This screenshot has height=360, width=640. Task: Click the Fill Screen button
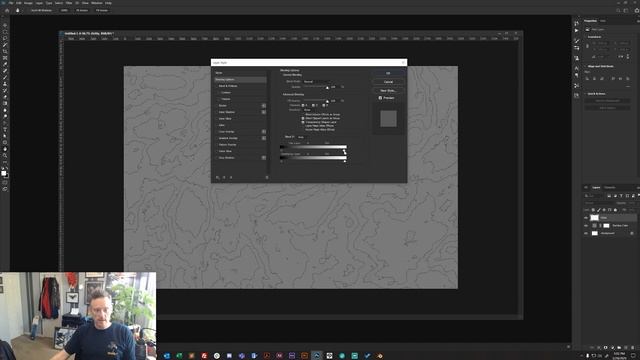[x=102, y=10]
